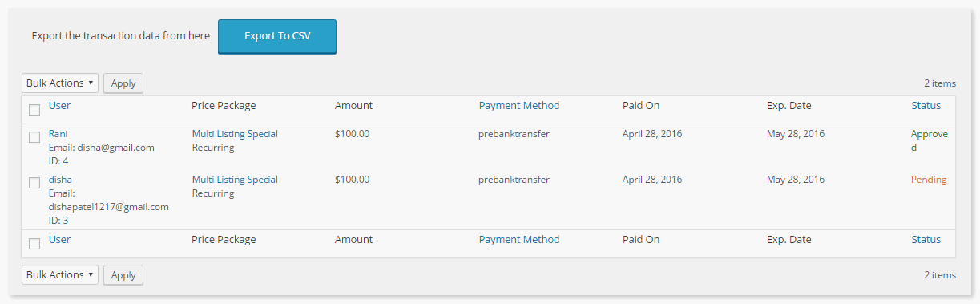Viewport: 980px width, 304px height.
Task: Open the top Bulk Actions dropdown
Action: pyautogui.click(x=60, y=83)
